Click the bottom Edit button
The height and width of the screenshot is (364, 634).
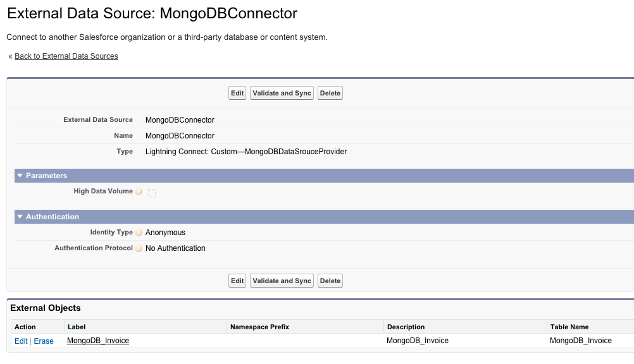coord(237,281)
